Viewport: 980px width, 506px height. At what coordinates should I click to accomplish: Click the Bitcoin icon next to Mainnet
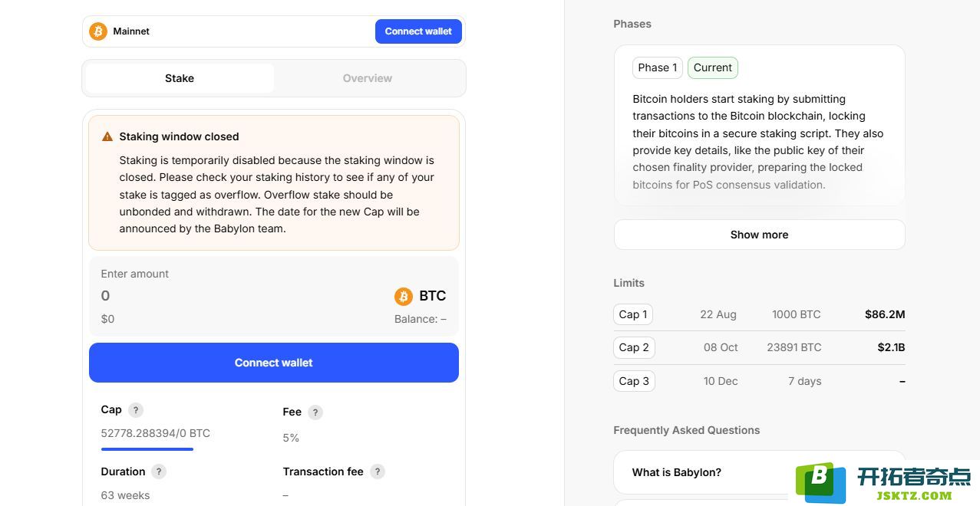(98, 31)
